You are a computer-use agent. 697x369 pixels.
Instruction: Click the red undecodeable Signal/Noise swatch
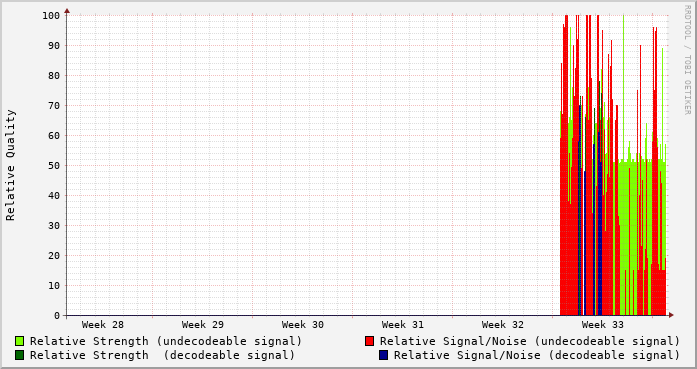tap(369, 341)
